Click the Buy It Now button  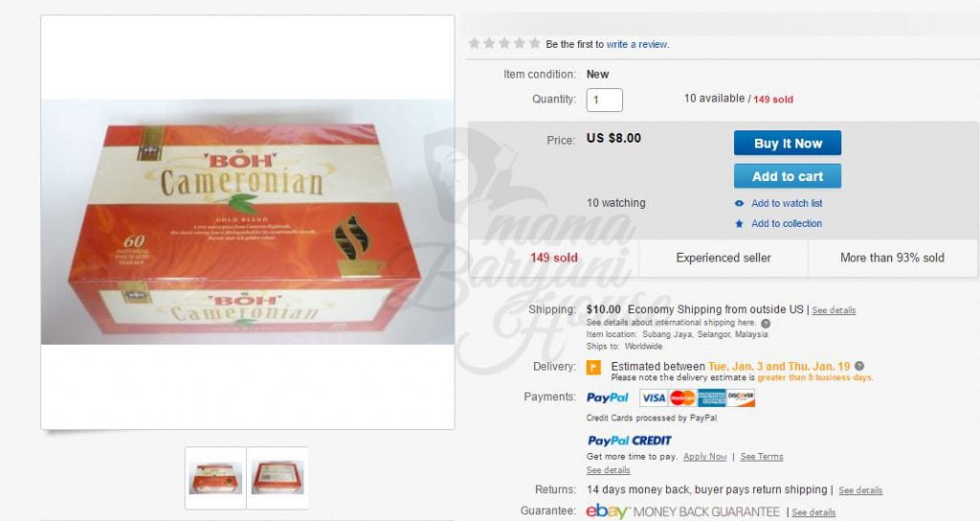pos(788,144)
